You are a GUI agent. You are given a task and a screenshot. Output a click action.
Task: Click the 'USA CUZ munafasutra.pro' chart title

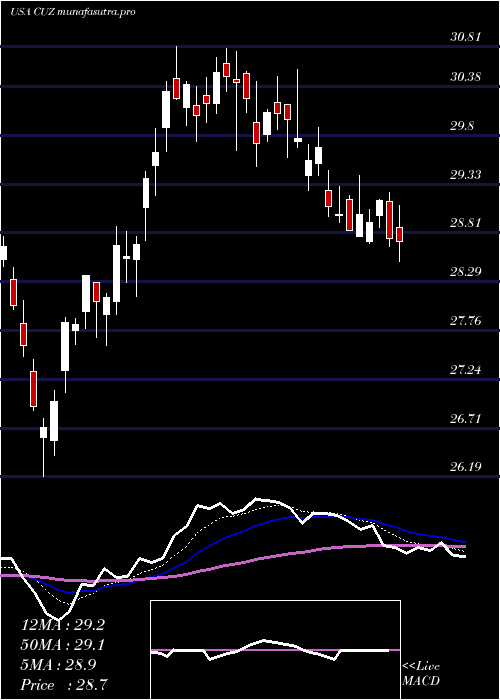[x=72, y=12]
